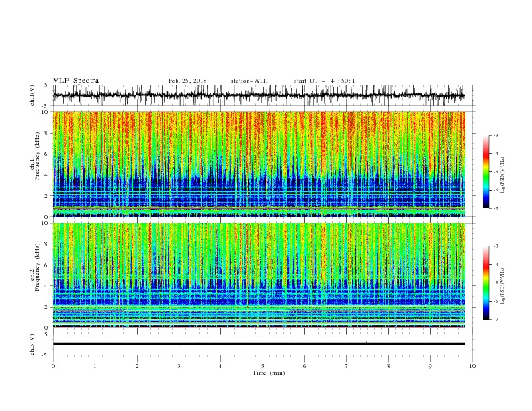Click the time axis tick label '10'
Viewport: 532px width, 411px height.
click(x=472, y=366)
